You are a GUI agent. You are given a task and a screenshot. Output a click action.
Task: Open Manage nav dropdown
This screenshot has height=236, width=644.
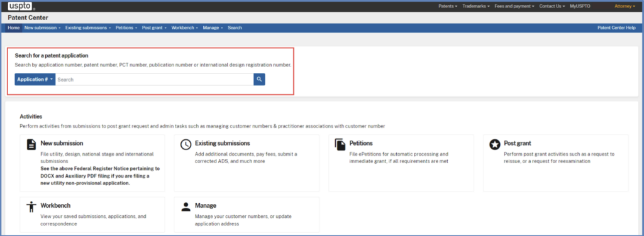coord(213,28)
